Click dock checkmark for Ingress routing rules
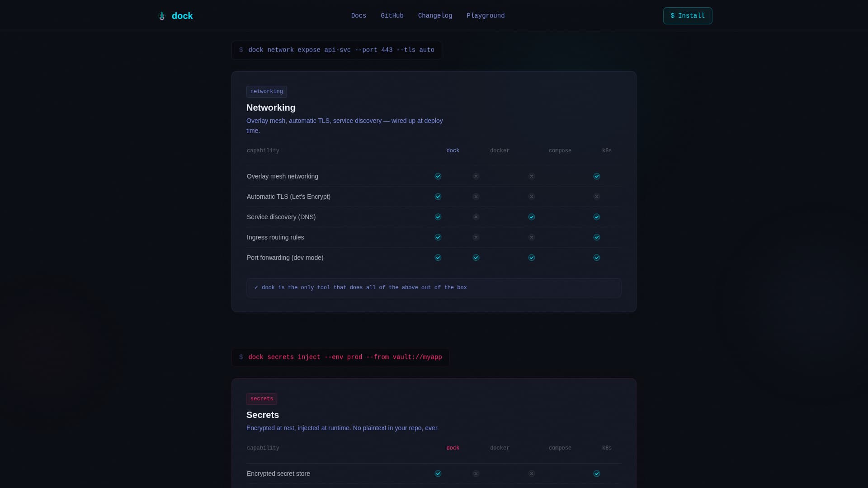This screenshot has height=488, width=868. tap(438, 237)
